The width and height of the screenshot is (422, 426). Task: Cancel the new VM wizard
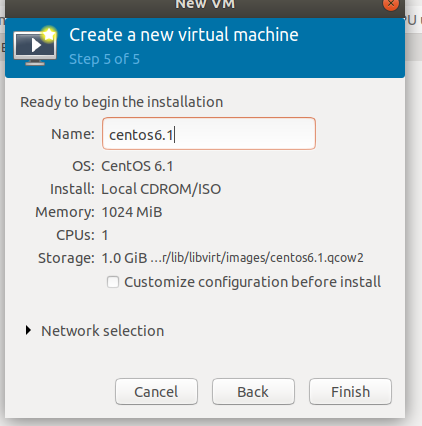coord(156,392)
